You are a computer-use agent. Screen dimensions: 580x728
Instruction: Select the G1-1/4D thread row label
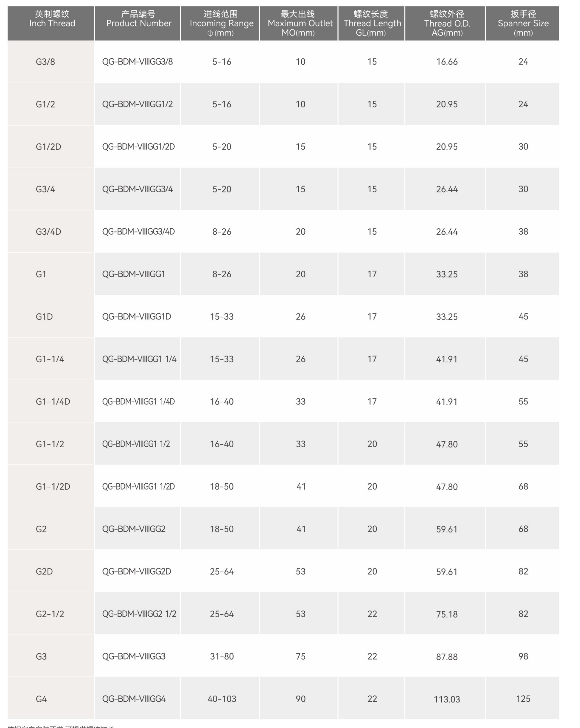53,401
